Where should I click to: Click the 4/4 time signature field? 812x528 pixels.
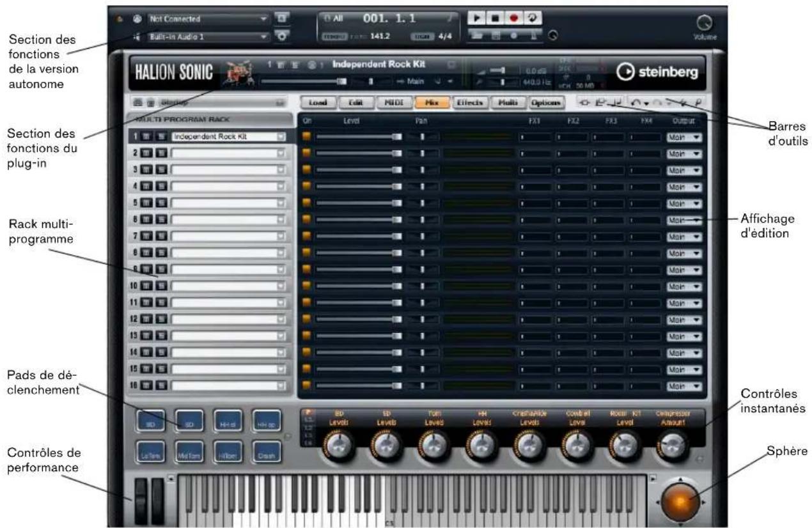445,37
